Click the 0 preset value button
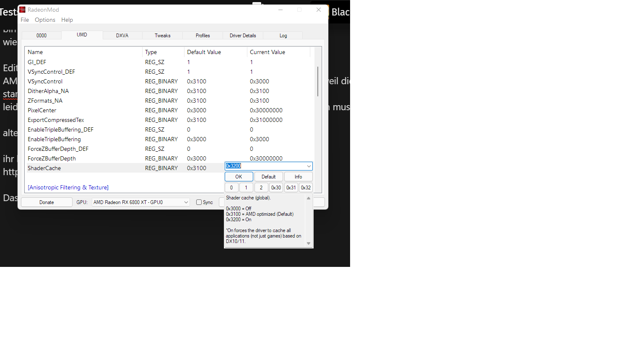Screen dimensions: 644x362 (x=231, y=188)
